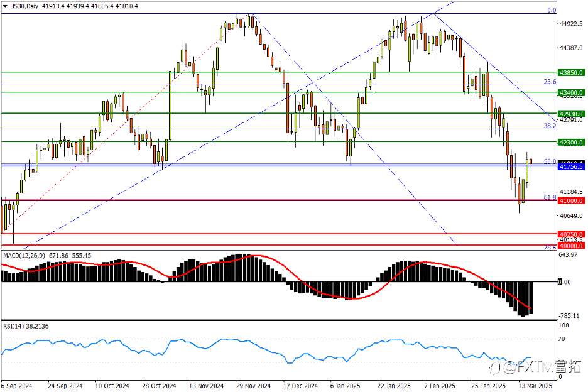Click the -785.11 MACD scale value
The width and height of the screenshot is (588, 392).
pos(569,316)
